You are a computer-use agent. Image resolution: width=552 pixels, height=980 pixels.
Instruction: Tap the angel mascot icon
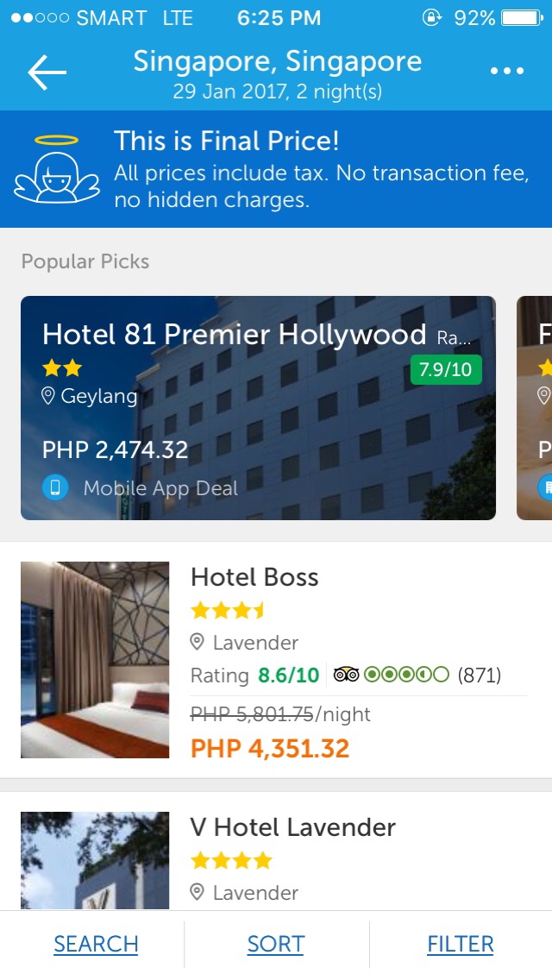[57, 169]
